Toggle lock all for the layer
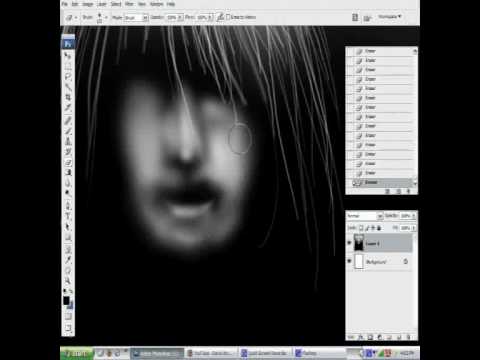480x360 pixels. 379,228
